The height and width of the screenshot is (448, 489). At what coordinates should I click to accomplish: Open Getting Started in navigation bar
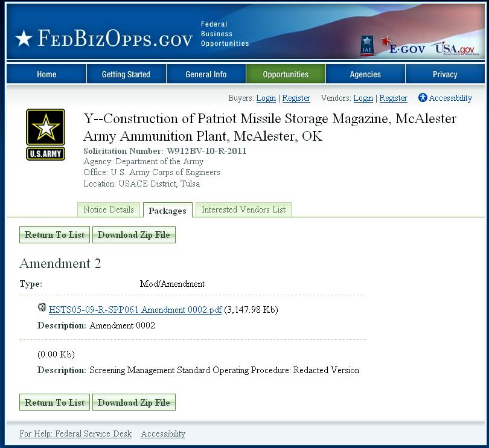126,74
